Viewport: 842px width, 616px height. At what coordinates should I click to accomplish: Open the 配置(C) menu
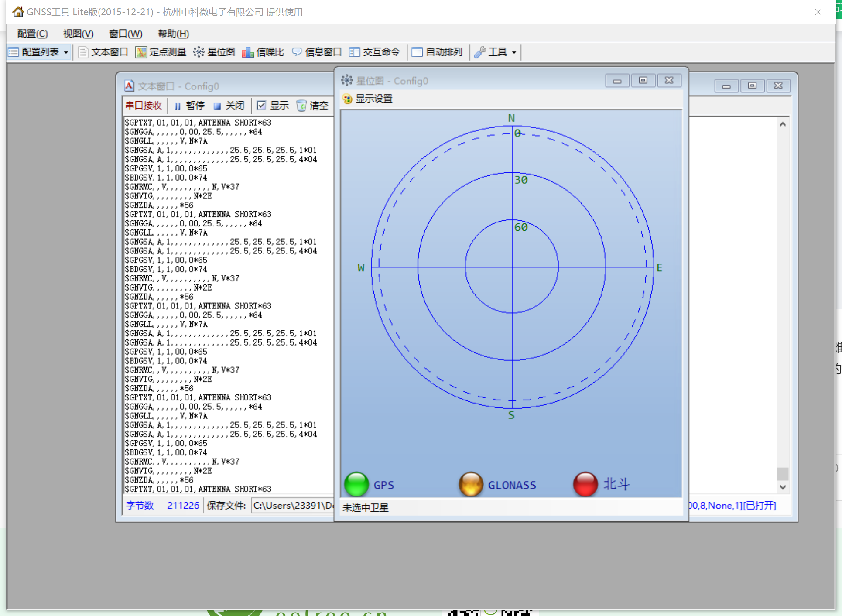32,34
